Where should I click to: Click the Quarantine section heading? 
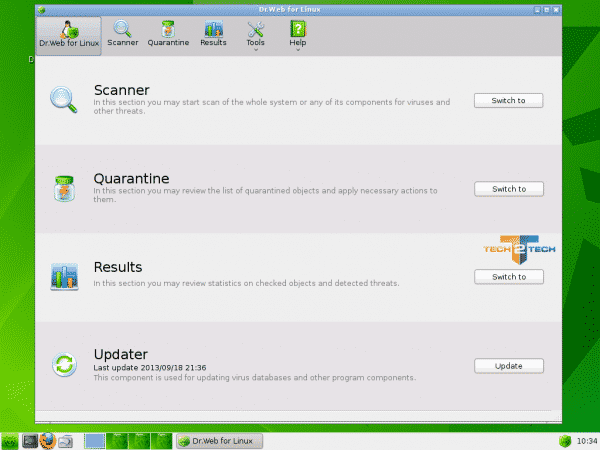click(x=131, y=179)
